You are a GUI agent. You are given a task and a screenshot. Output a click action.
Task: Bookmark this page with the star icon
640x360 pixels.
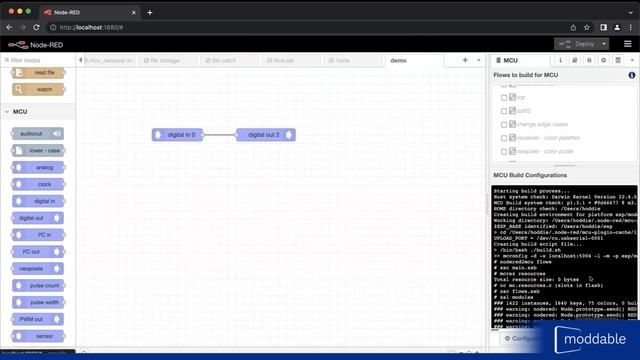click(x=587, y=27)
